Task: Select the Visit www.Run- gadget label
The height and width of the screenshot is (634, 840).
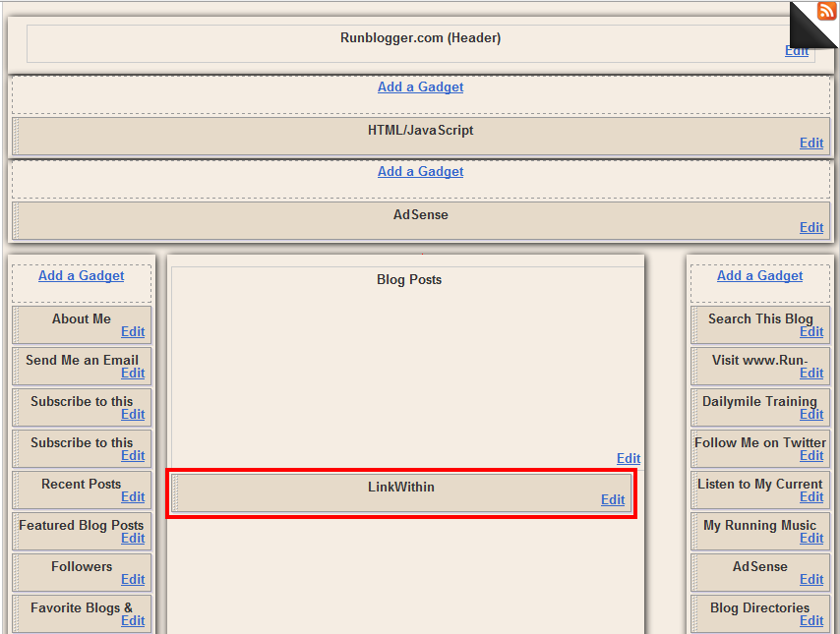Action: (759, 360)
